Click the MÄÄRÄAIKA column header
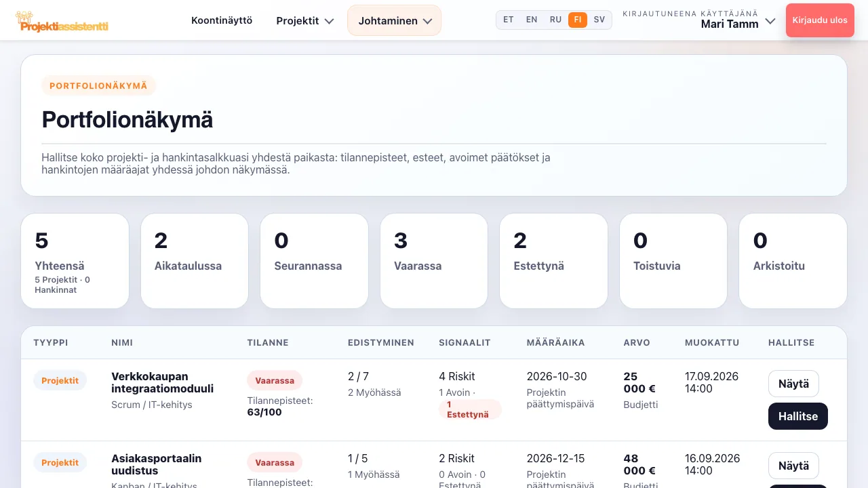Image resolution: width=868 pixels, height=488 pixels. tap(555, 342)
